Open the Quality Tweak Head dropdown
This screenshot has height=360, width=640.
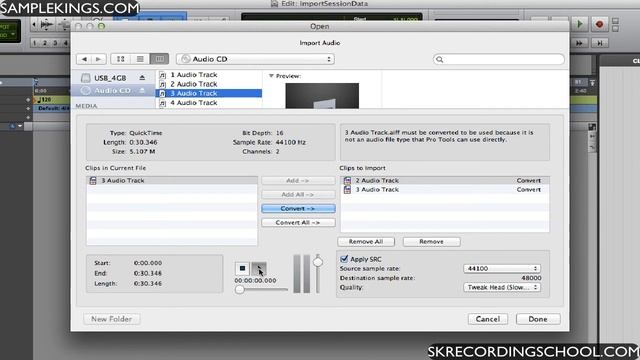tap(502, 287)
